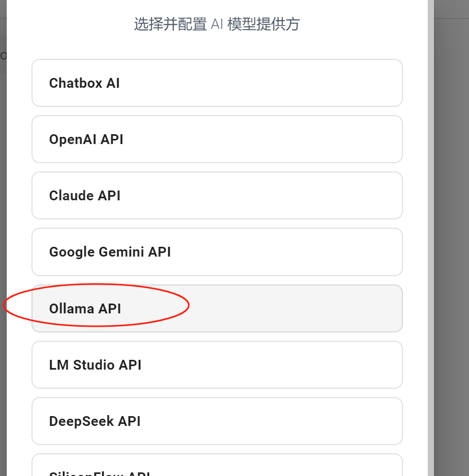The height and width of the screenshot is (476, 469).
Task: Pick the Claude API option
Action: (217, 196)
